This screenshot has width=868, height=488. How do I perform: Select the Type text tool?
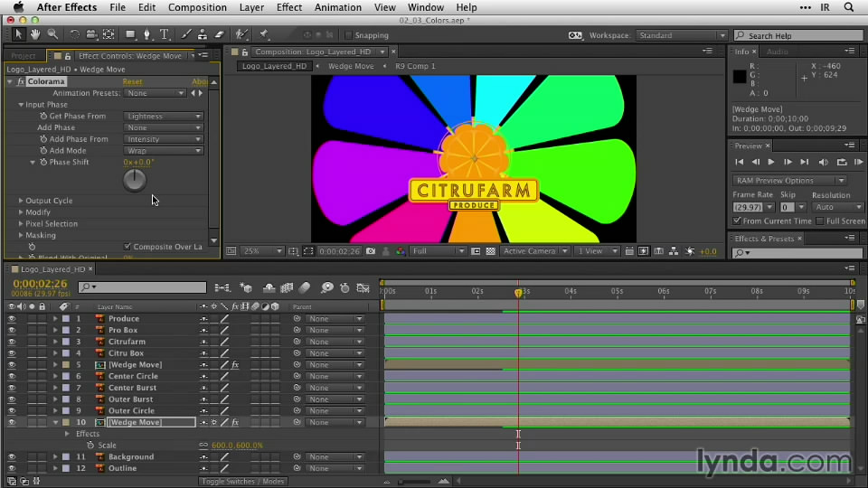coord(165,34)
